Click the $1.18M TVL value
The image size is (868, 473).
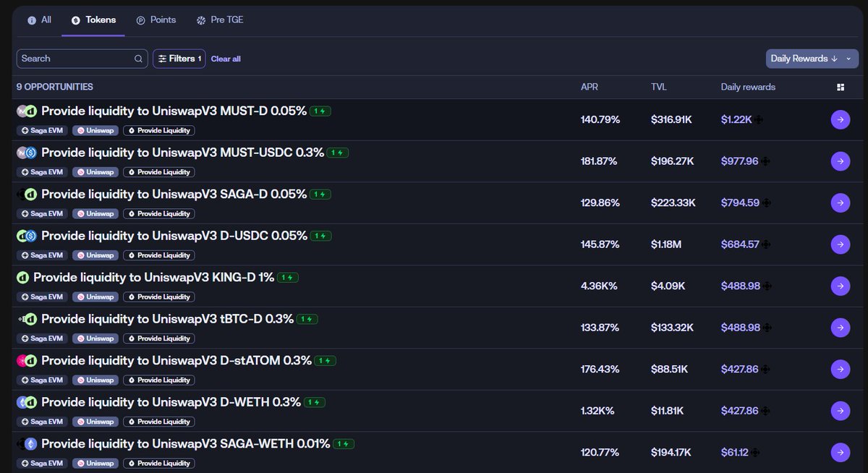tap(666, 244)
